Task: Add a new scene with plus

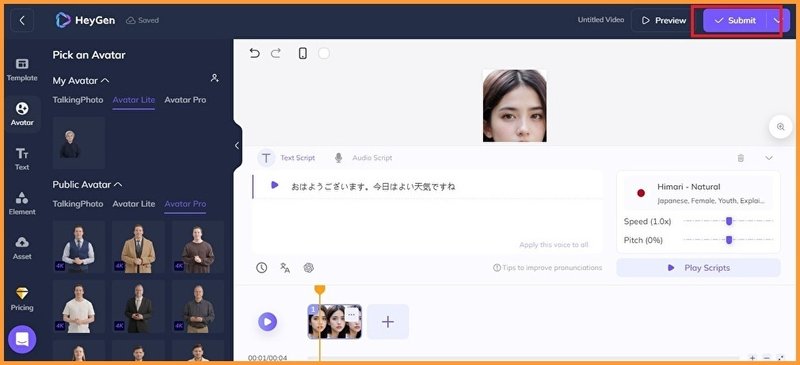Action: point(388,322)
